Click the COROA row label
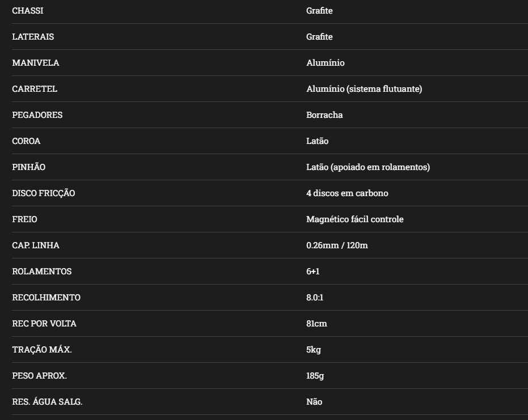The width and height of the screenshot is (528, 420). (x=26, y=141)
